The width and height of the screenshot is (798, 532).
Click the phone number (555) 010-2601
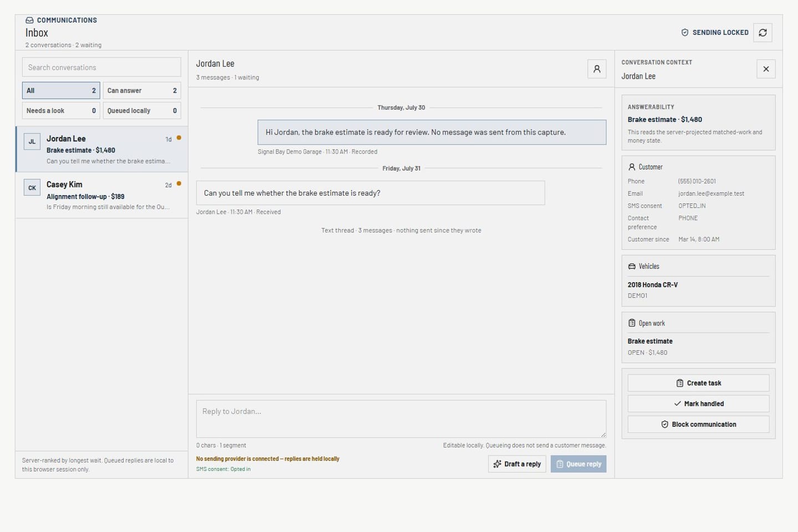pos(697,181)
